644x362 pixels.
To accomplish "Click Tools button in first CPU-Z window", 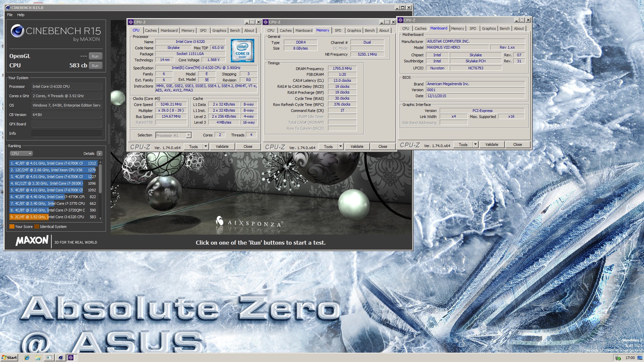I will coord(194,146).
